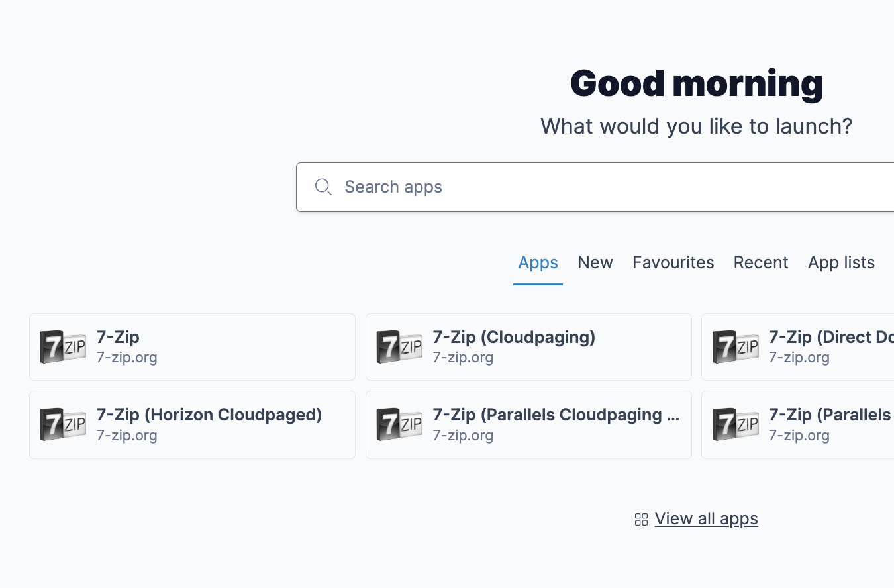Click the 7-Zip (Parallels Cloudpaging … title

(x=556, y=415)
